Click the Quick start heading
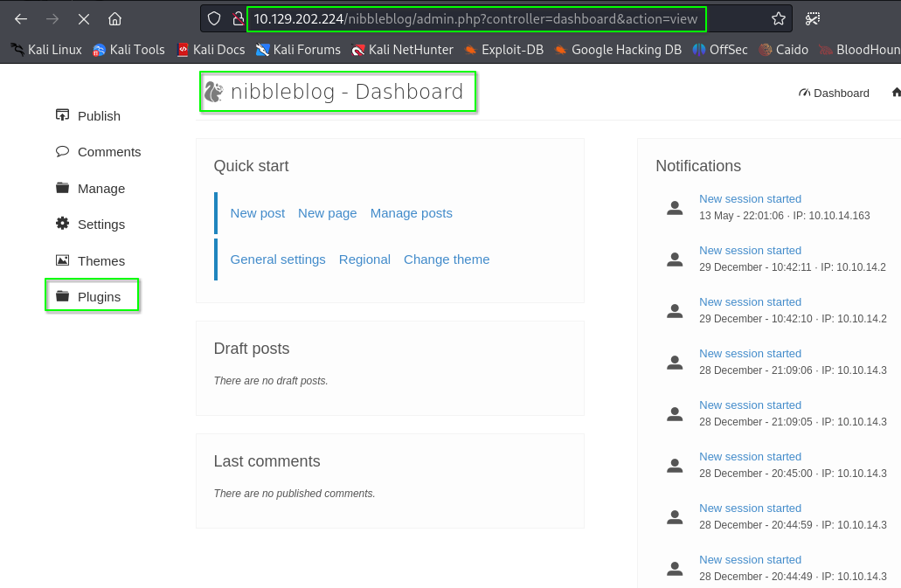901x588 pixels. point(251,166)
